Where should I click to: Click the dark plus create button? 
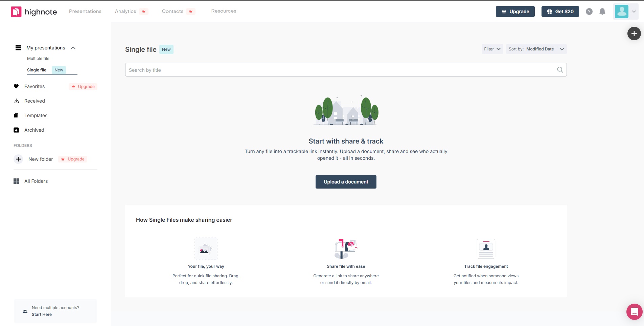[634, 34]
